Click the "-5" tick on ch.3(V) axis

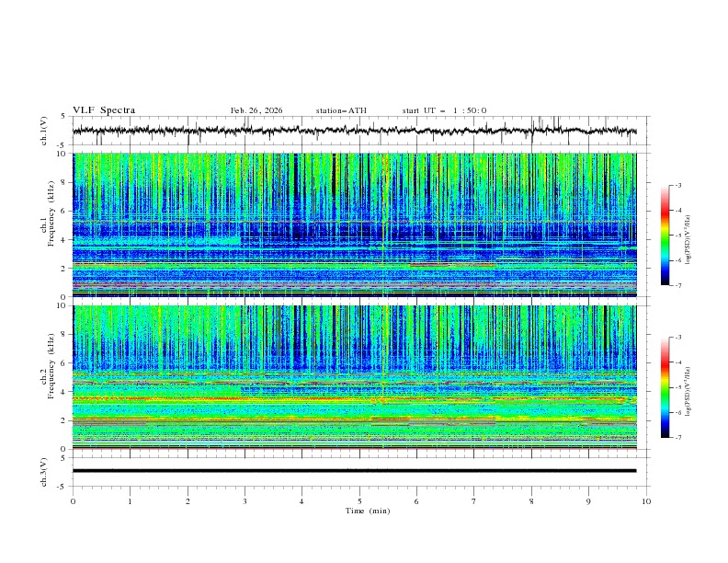pyautogui.click(x=63, y=487)
